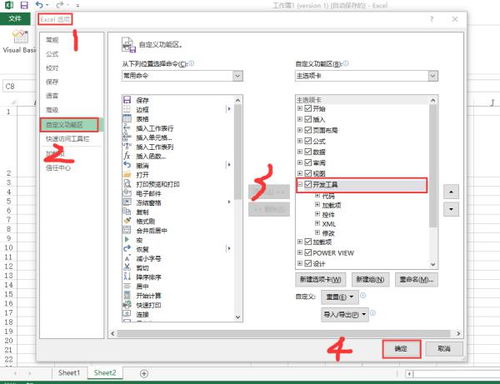Image resolution: width=500 pixels, height=384 pixels.
Task: Select the Merge & Center (合并后居中) icon
Action: [127, 230]
